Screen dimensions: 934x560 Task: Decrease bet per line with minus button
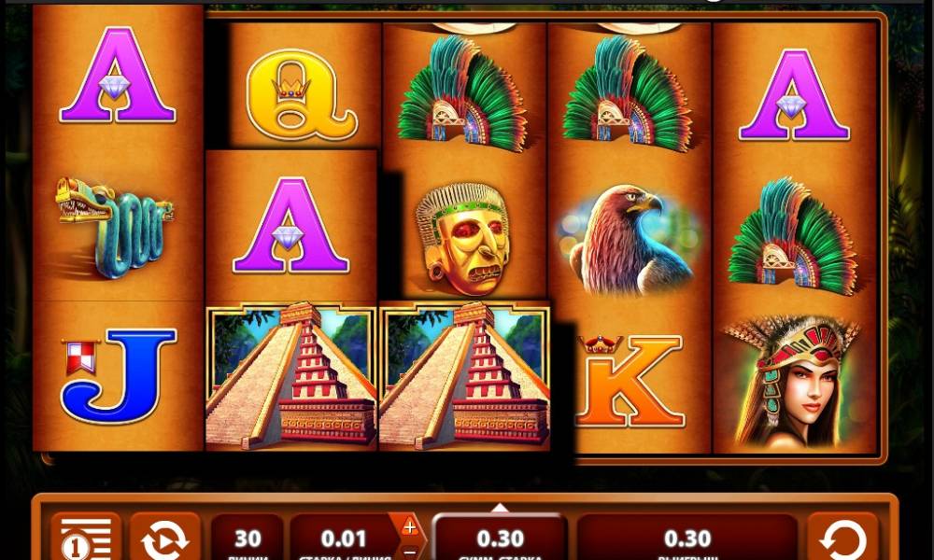pyautogui.click(x=409, y=552)
